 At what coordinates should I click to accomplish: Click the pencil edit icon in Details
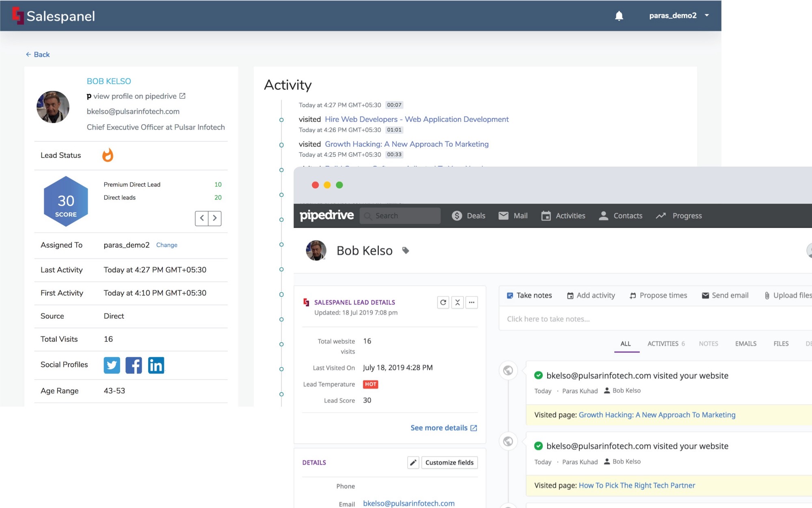pos(413,462)
